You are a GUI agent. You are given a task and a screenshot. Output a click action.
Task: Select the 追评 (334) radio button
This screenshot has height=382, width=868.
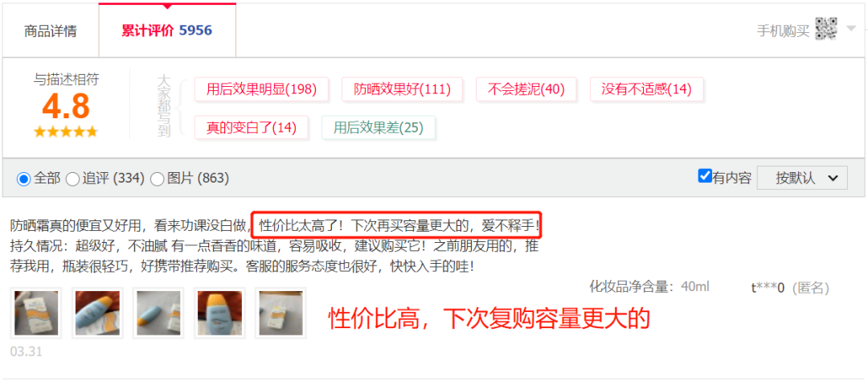pos(72,179)
